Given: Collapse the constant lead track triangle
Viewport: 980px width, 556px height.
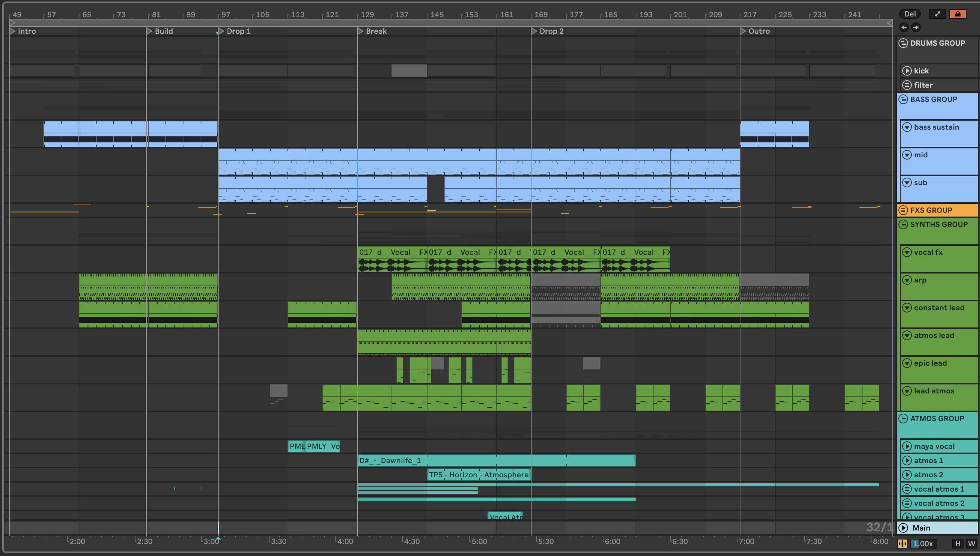Looking at the screenshot, I should [907, 308].
